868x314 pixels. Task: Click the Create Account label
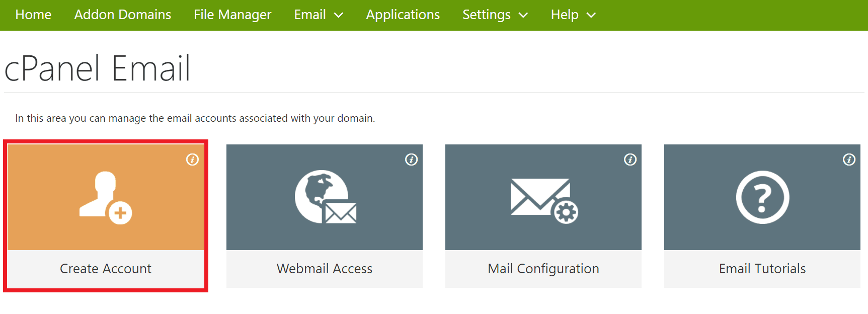tap(106, 269)
